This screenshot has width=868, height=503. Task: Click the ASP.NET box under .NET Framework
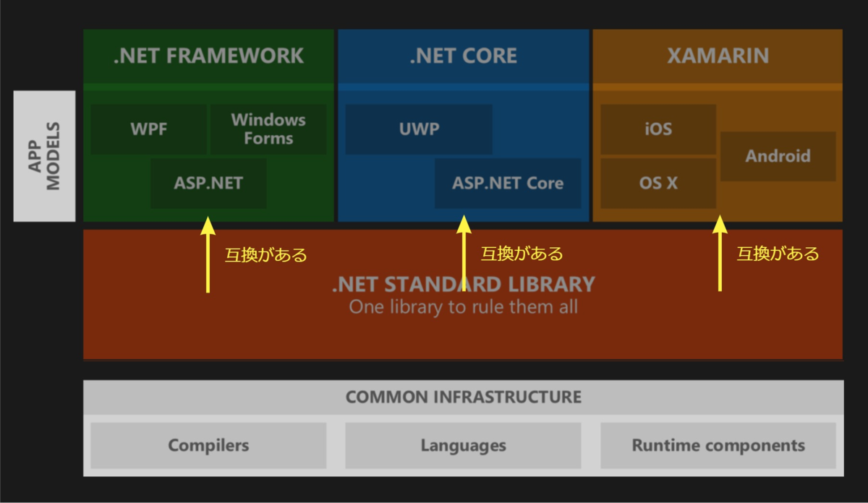pyautogui.click(x=208, y=184)
